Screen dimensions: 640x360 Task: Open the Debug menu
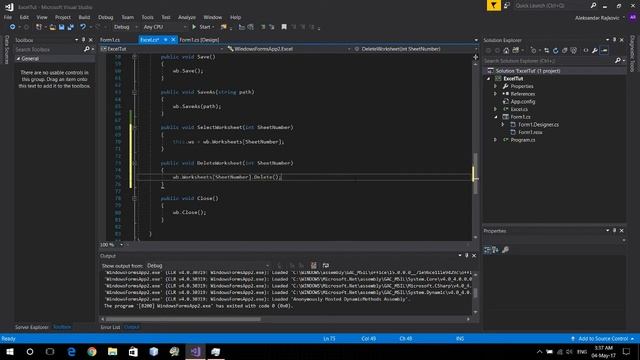105,17
